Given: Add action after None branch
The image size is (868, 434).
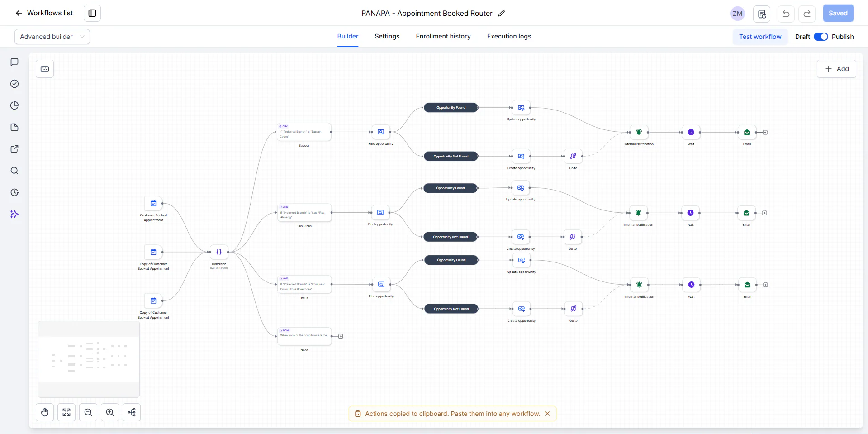Looking at the screenshot, I should (x=341, y=336).
